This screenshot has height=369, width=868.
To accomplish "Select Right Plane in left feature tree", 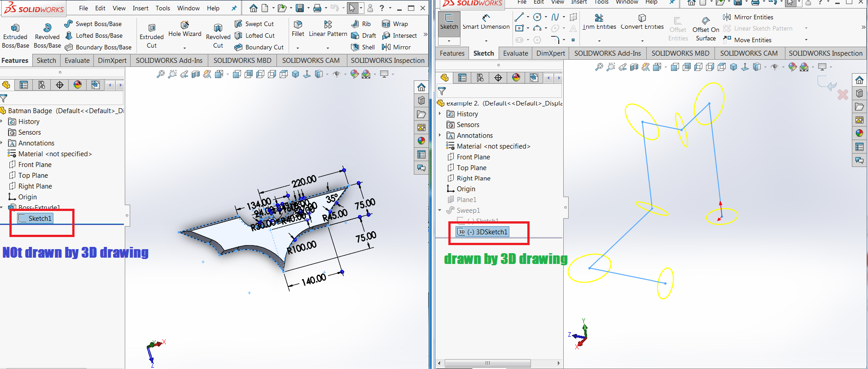I will pyautogui.click(x=30, y=186).
